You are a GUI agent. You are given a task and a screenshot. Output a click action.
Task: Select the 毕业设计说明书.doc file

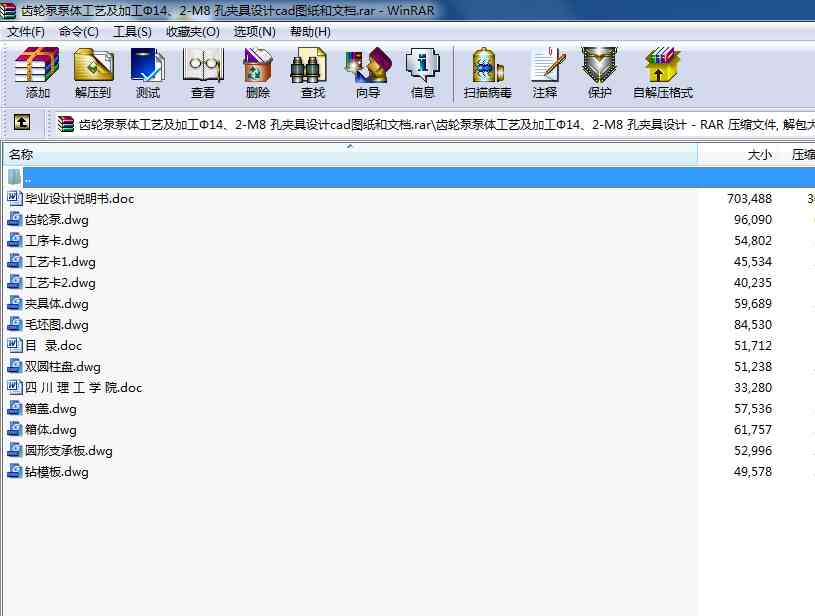[79, 199]
